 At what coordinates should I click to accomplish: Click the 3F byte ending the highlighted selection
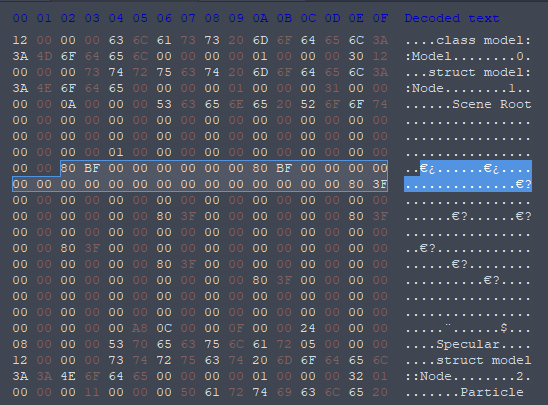[x=380, y=184]
